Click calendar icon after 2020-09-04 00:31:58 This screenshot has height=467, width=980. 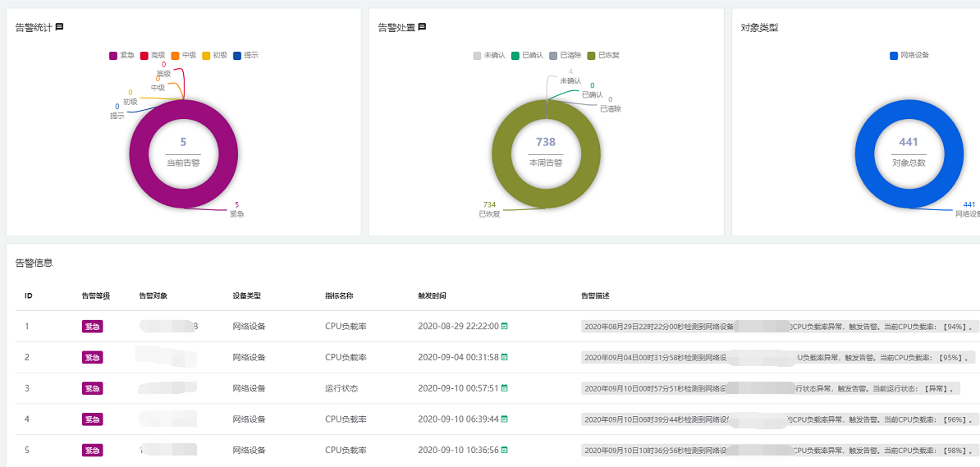point(505,357)
